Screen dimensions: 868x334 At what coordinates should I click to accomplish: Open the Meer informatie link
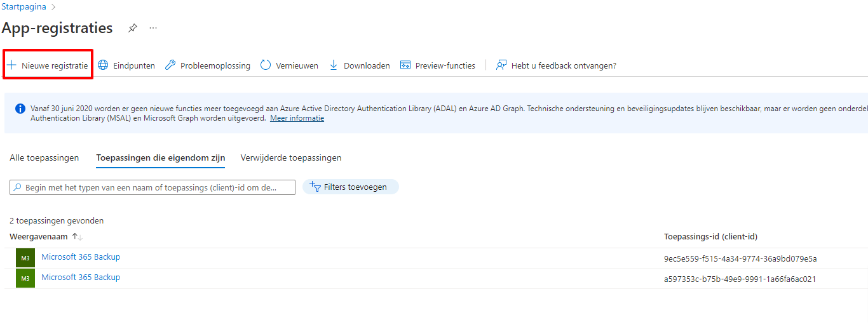point(297,118)
